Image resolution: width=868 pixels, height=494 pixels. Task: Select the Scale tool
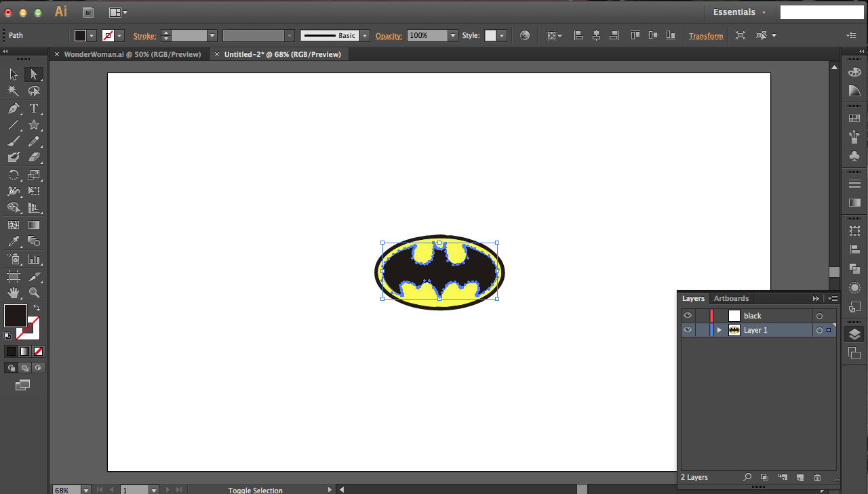tap(34, 175)
